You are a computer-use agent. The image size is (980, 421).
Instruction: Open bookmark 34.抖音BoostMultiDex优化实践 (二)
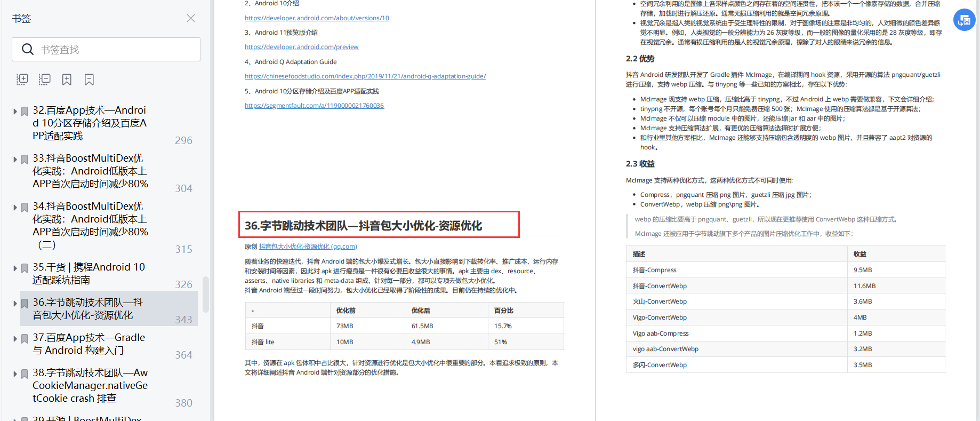click(90, 225)
